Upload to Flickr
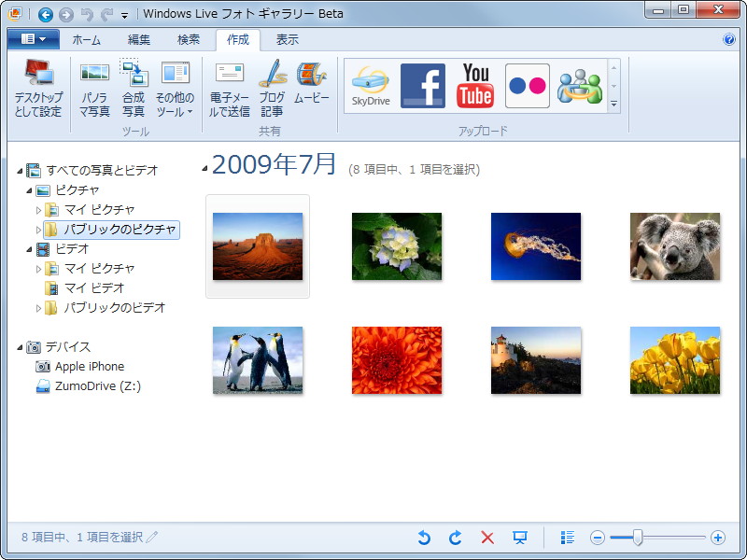The image size is (747, 560). point(528,86)
